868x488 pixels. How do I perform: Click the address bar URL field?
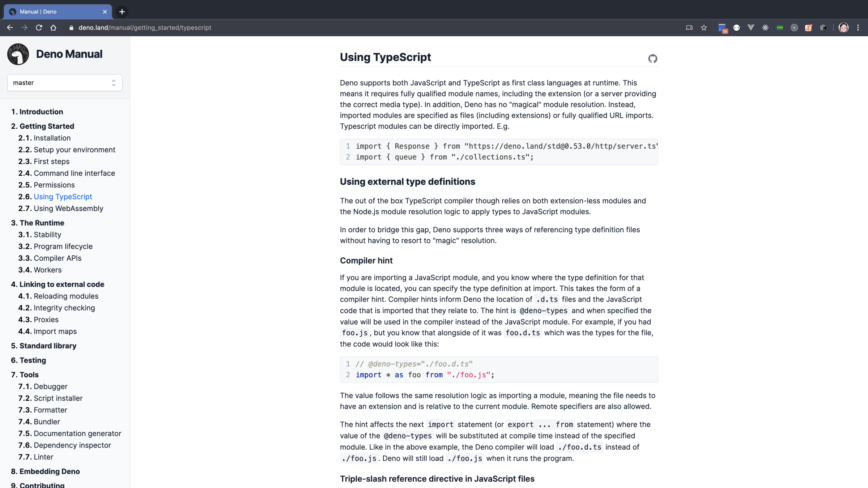point(145,28)
